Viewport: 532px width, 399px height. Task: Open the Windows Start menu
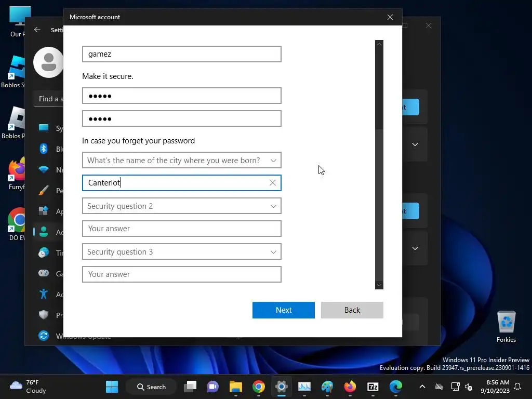112,387
